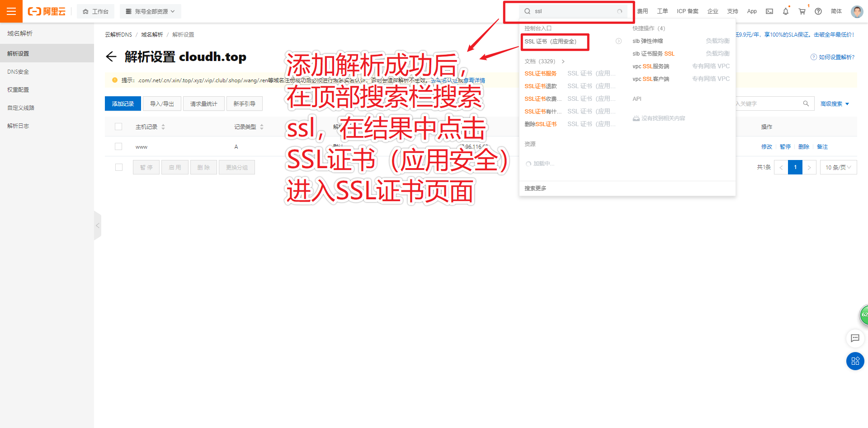Click the record search magnifier icon
868x428 pixels.
point(806,103)
